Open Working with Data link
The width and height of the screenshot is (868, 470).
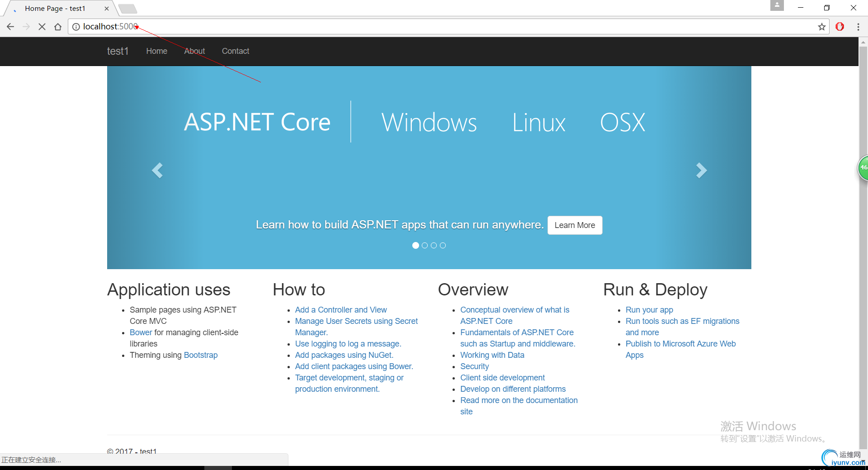click(492, 355)
